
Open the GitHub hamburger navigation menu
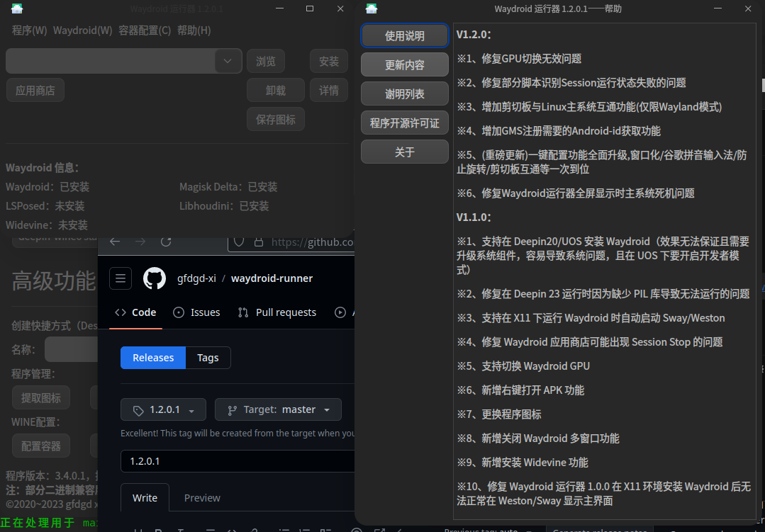pyautogui.click(x=121, y=278)
